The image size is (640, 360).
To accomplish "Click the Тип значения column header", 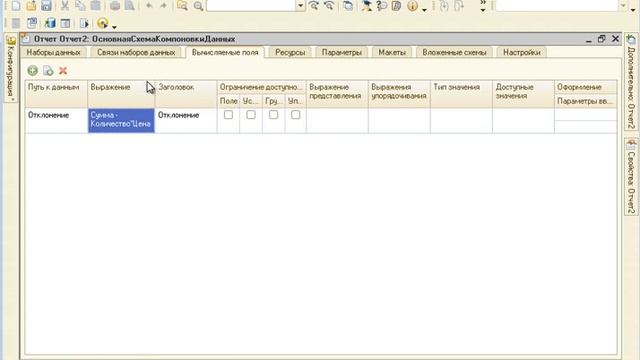I will click(461, 94).
